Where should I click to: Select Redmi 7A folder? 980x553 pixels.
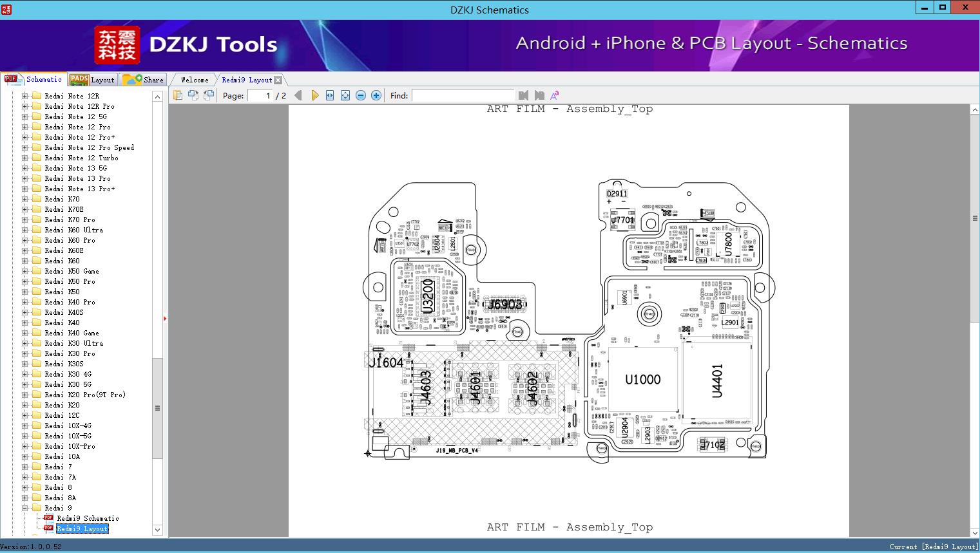[60, 477]
